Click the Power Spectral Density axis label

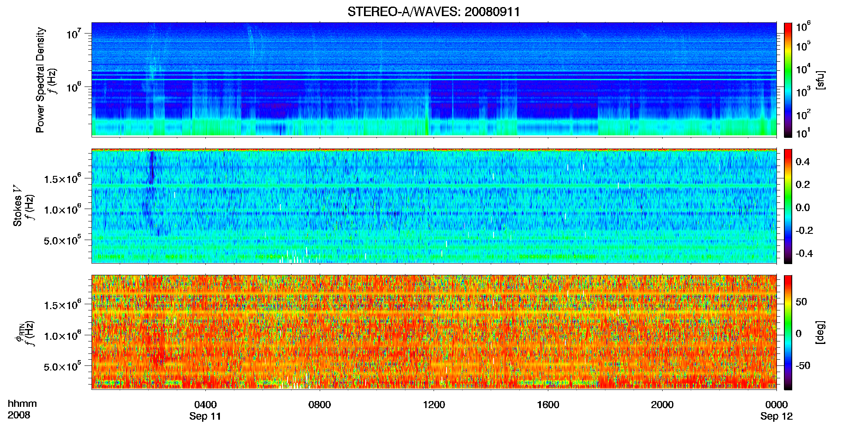(40, 80)
